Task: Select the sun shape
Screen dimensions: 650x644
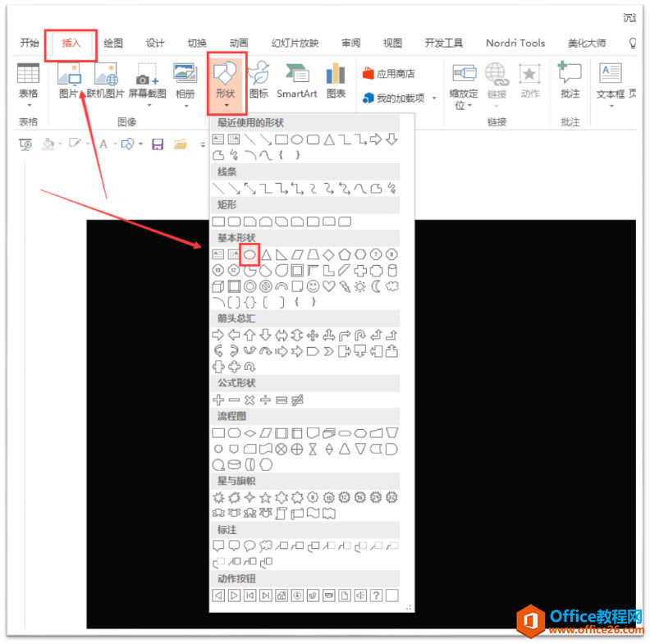Action: coord(360,286)
